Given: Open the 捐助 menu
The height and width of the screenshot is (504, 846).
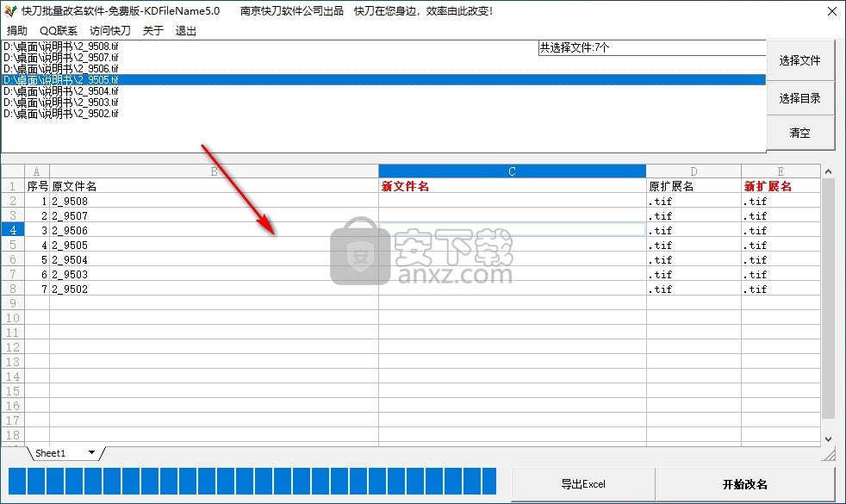Looking at the screenshot, I should [x=16, y=31].
